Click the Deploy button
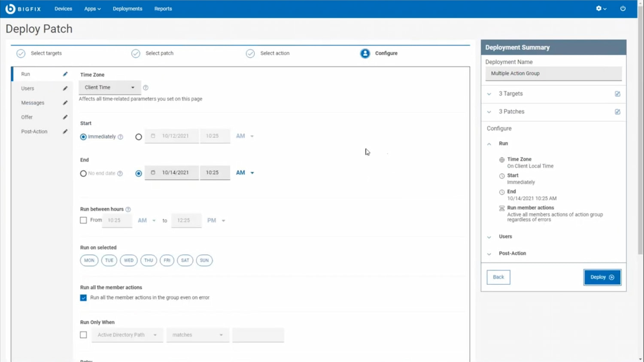The height and width of the screenshot is (362, 644). 602,277
